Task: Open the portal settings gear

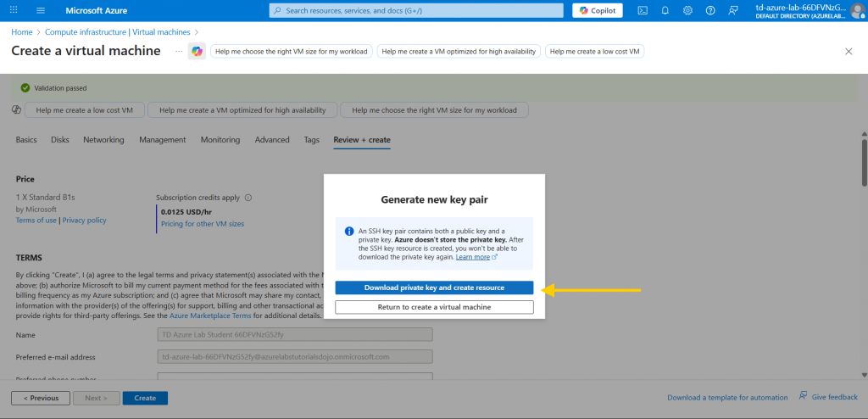Action: tap(688, 10)
